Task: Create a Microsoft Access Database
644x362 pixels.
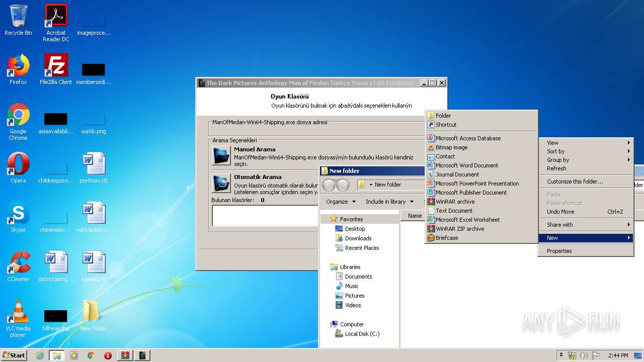Action: click(481, 138)
